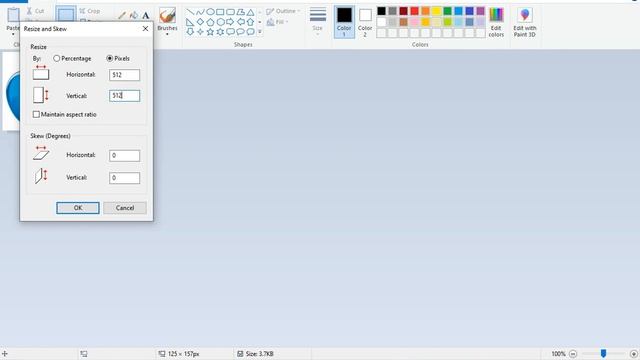The width and height of the screenshot is (640, 360).
Task: Choose the Right triangle shape
Action: coord(190,22)
